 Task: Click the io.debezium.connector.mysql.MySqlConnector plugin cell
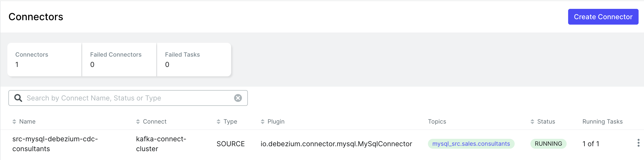click(x=336, y=144)
